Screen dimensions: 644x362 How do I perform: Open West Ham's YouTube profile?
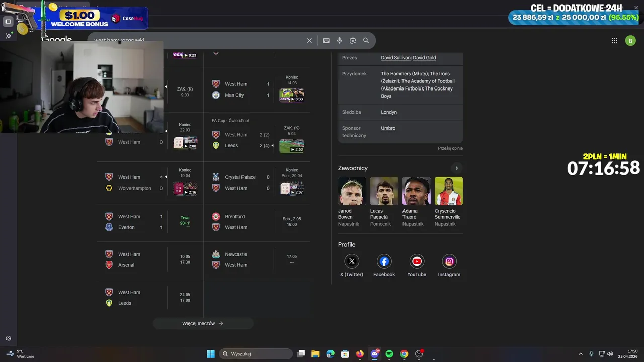pyautogui.click(x=417, y=265)
